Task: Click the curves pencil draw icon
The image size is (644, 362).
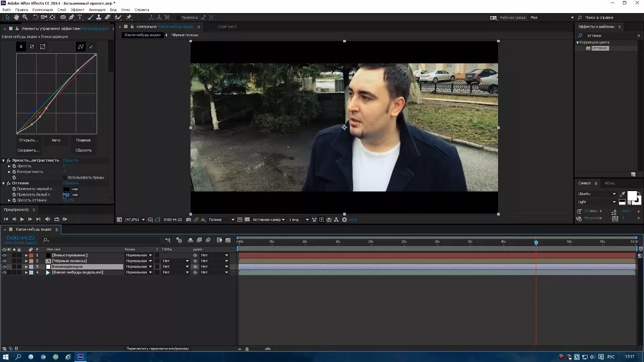Action: (x=91, y=47)
